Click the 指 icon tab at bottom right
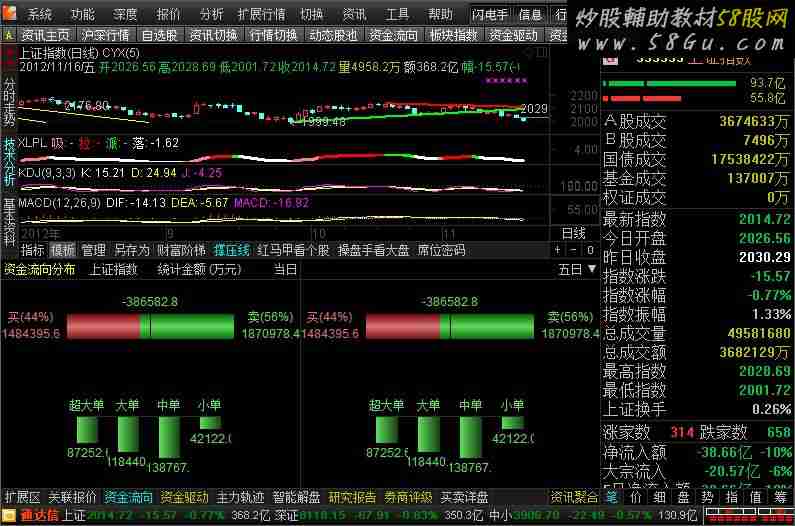The height and width of the screenshot is (526, 795). pyautogui.click(x=731, y=497)
